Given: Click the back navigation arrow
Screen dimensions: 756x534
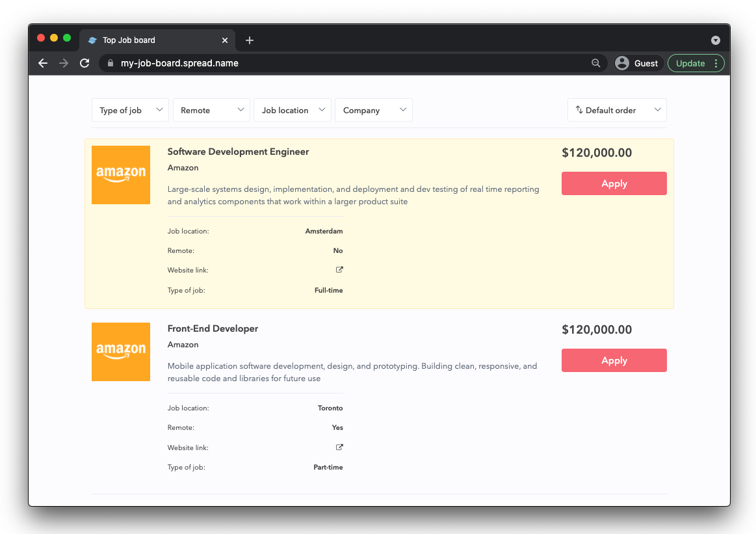Looking at the screenshot, I should (42, 63).
